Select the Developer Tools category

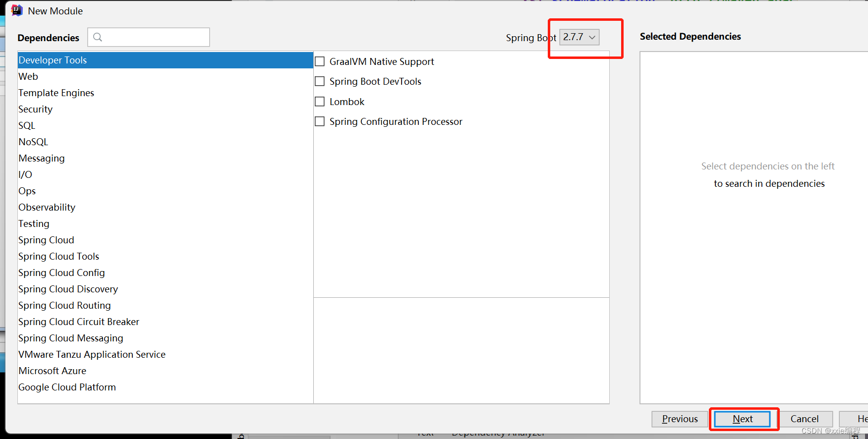tap(166, 60)
